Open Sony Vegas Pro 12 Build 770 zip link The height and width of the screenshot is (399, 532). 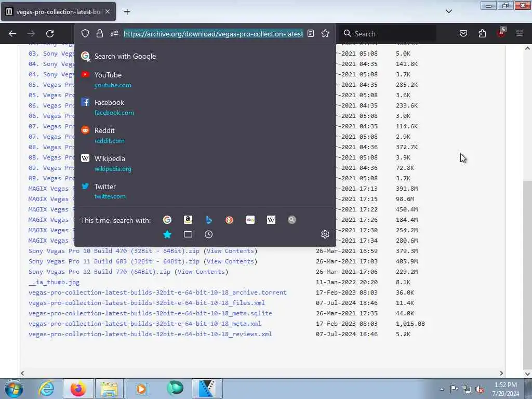pyautogui.click(x=99, y=272)
